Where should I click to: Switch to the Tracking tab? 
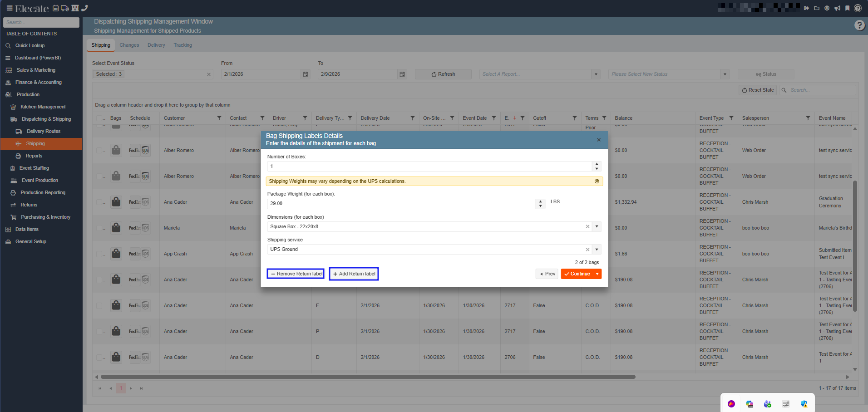[x=182, y=45]
